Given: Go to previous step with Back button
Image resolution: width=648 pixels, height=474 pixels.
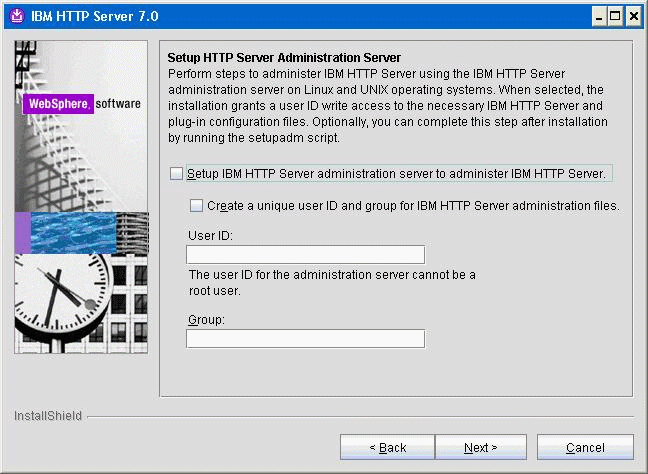Looking at the screenshot, I should click(387, 447).
